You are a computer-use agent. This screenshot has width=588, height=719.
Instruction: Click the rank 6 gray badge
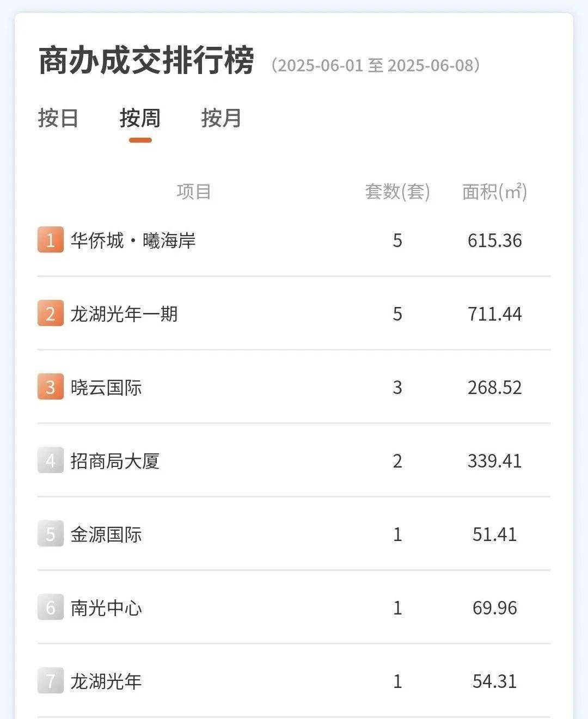point(51,607)
